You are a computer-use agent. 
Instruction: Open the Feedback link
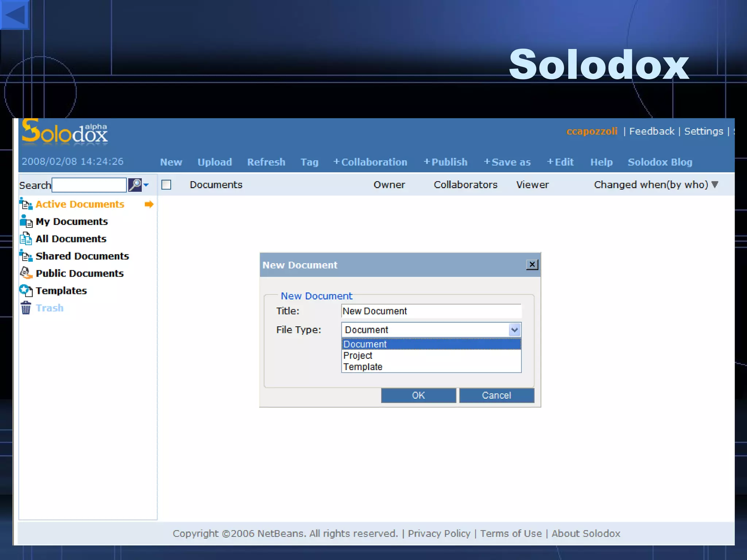tap(652, 131)
